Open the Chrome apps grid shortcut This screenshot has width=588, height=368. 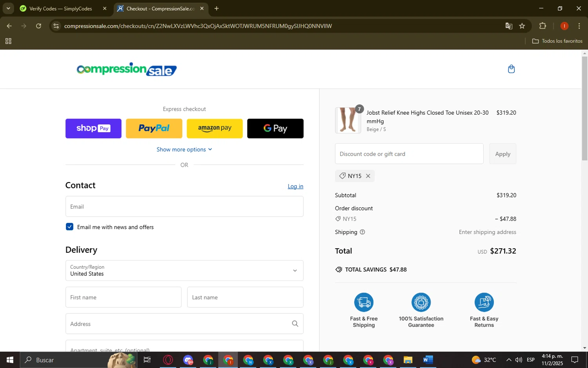click(x=8, y=41)
